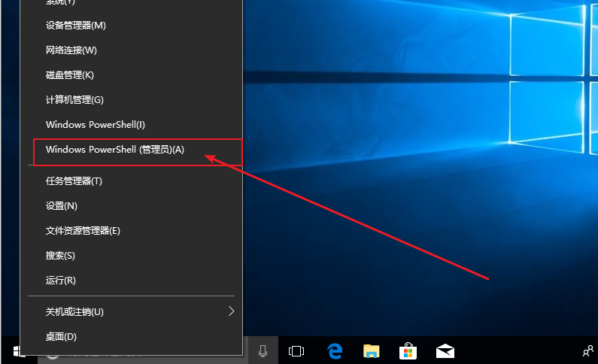Click the People icon in the system tray
Viewport: 598px width, 364px height.
coord(587,350)
